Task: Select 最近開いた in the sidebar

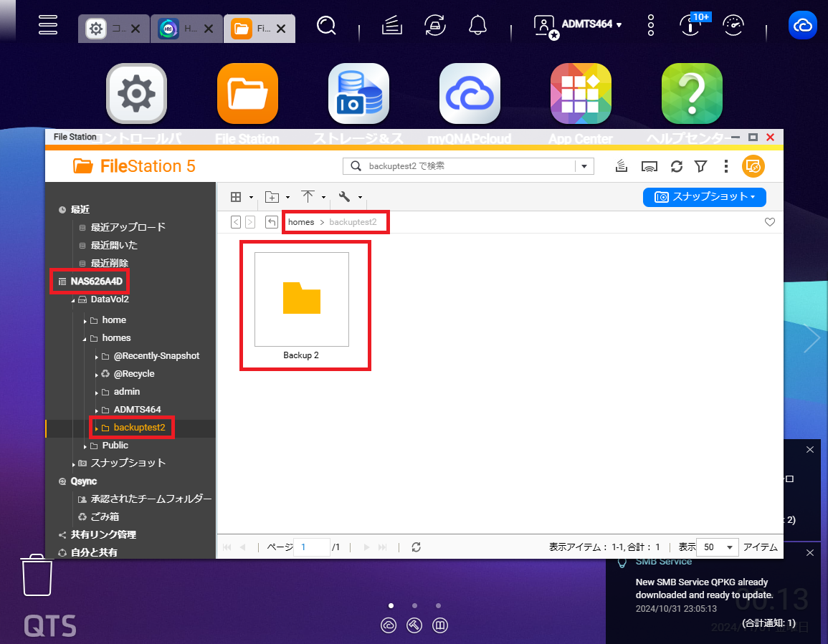Action: tap(114, 246)
